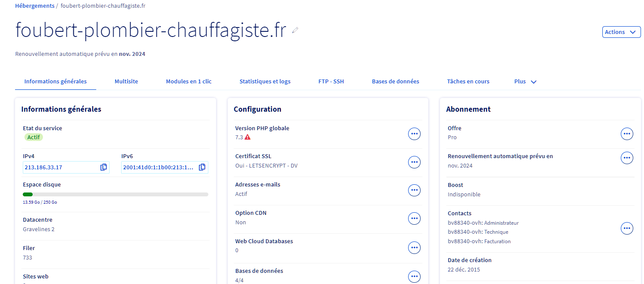This screenshot has width=644, height=284.
Task: Open options menu for the Offre row
Action: (627, 134)
